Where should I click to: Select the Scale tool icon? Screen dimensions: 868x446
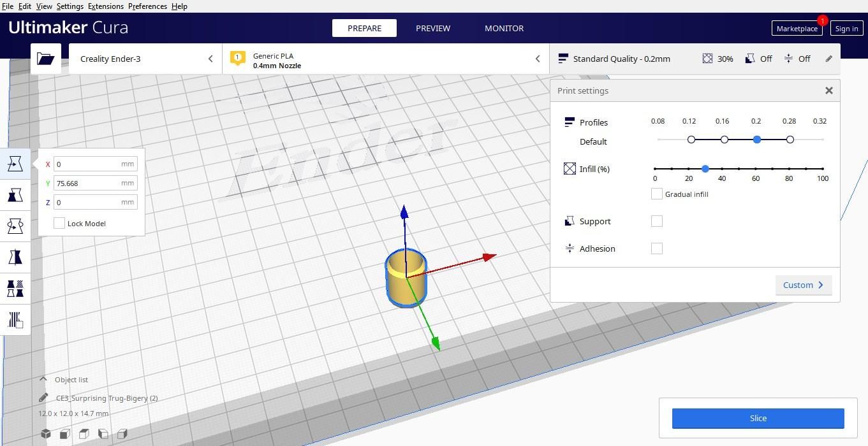(15, 194)
